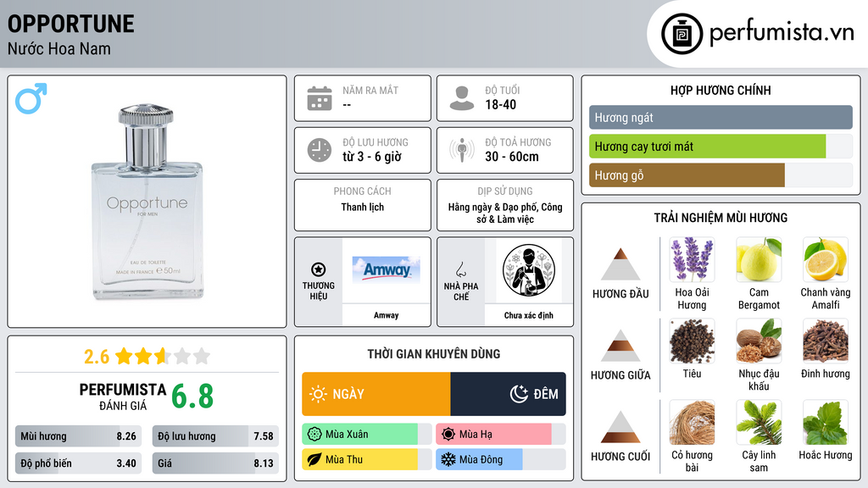868x488 pixels.
Task: Click the leaf icon for Mùa Thu
Action: click(314, 459)
